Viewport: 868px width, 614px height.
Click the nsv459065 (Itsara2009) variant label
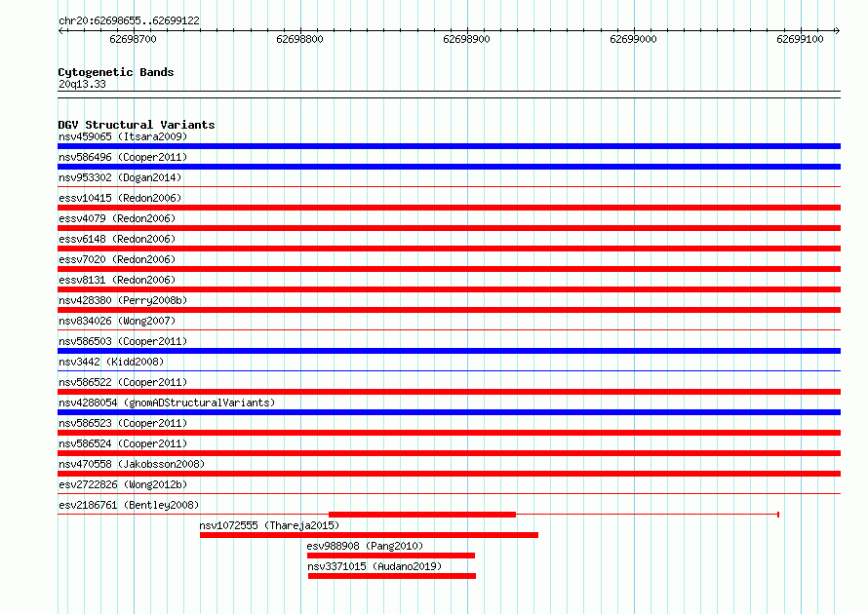(x=123, y=136)
